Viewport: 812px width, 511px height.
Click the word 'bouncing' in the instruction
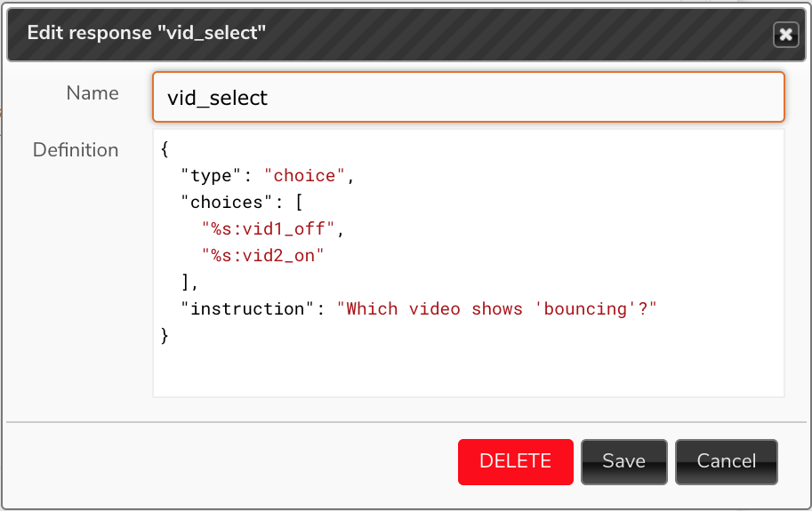(x=585, y=308)
